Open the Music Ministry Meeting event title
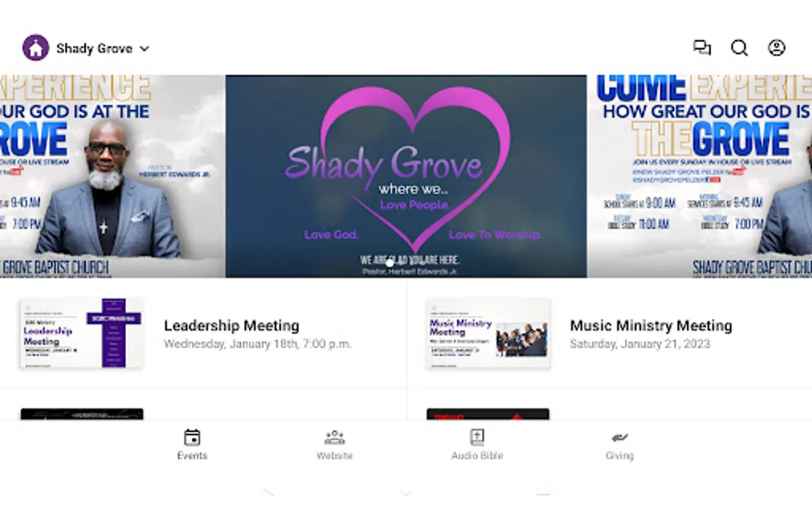 [651, 326]
